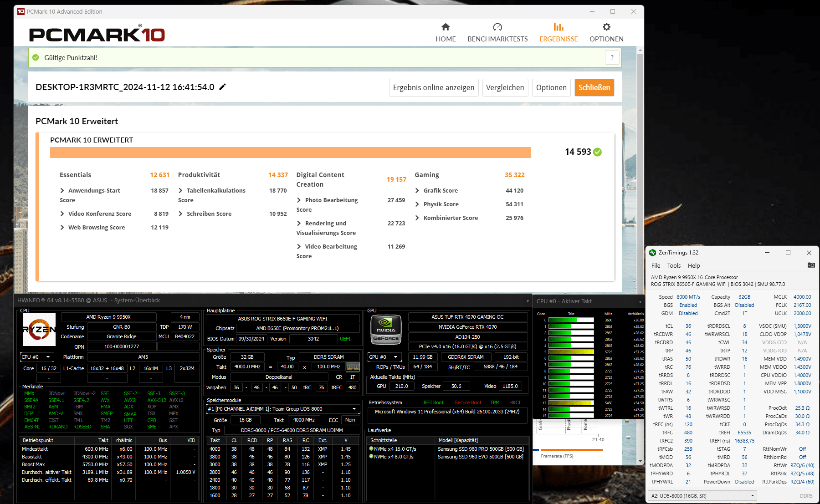
Task: Expand the Rendering und Visualisierungs Score row
Action: tap(299, 224)
